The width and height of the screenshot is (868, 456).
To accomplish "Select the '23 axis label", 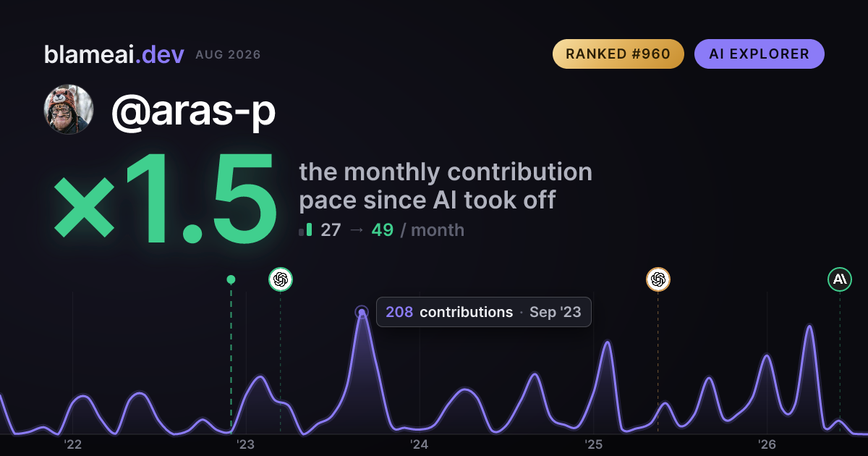I will tap(246, 444).
